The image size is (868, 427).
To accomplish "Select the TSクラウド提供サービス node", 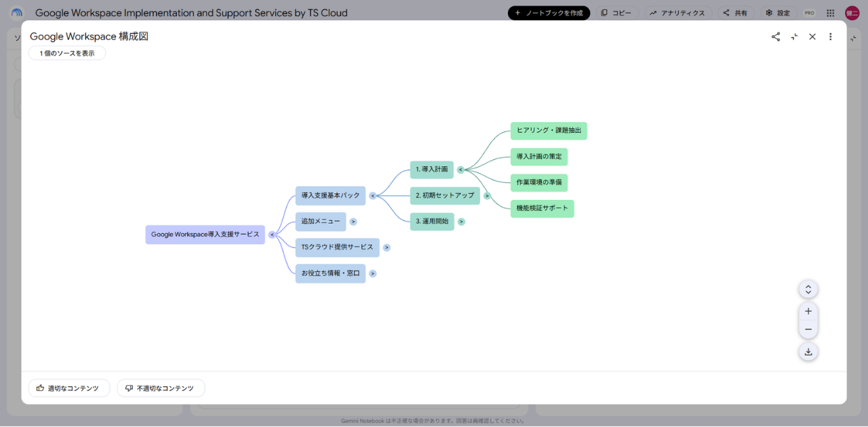I will point(337,247).
